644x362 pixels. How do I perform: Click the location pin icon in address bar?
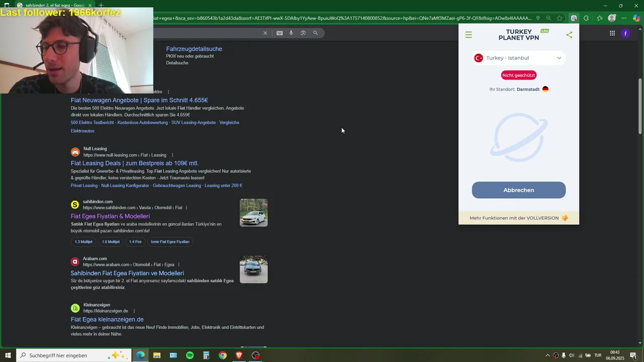[x=538, y=18]
